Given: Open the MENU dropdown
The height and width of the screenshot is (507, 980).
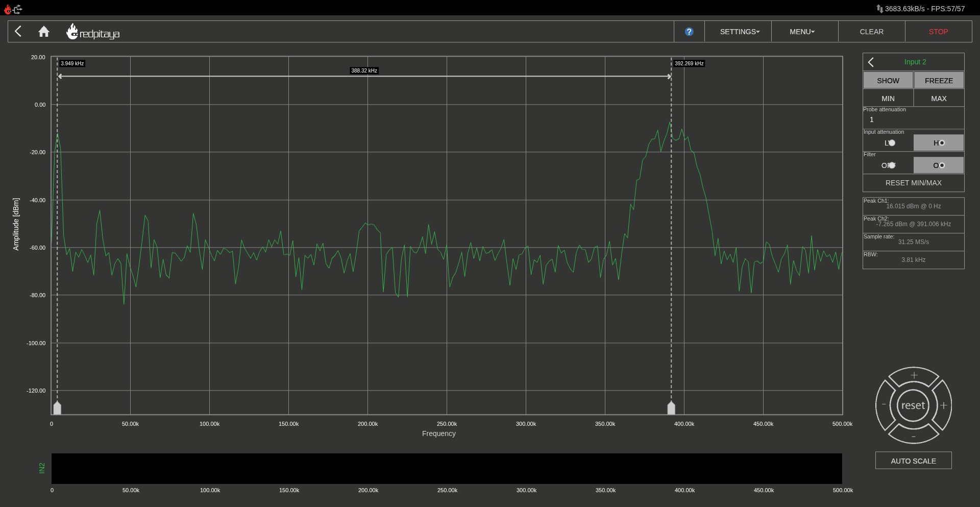Looking at the screenshot, I should point(801,31).
